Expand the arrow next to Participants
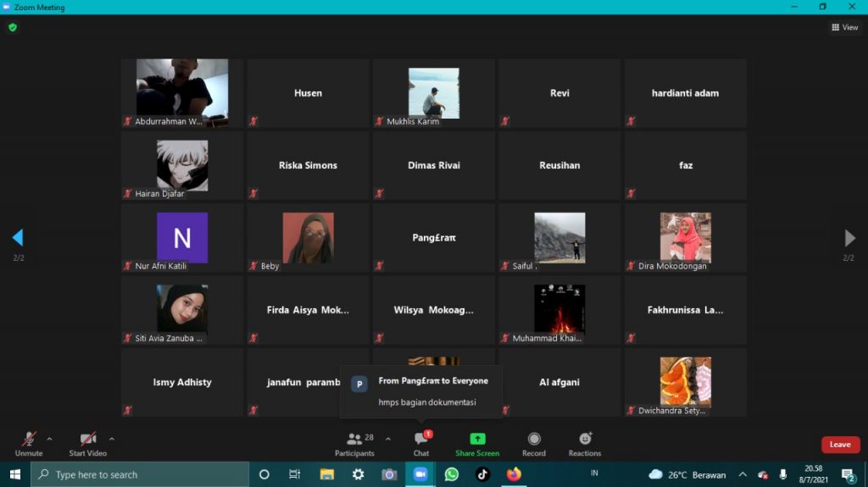This screenshot has width=868, height=487. pyautogui.click(x=388, y=439)
